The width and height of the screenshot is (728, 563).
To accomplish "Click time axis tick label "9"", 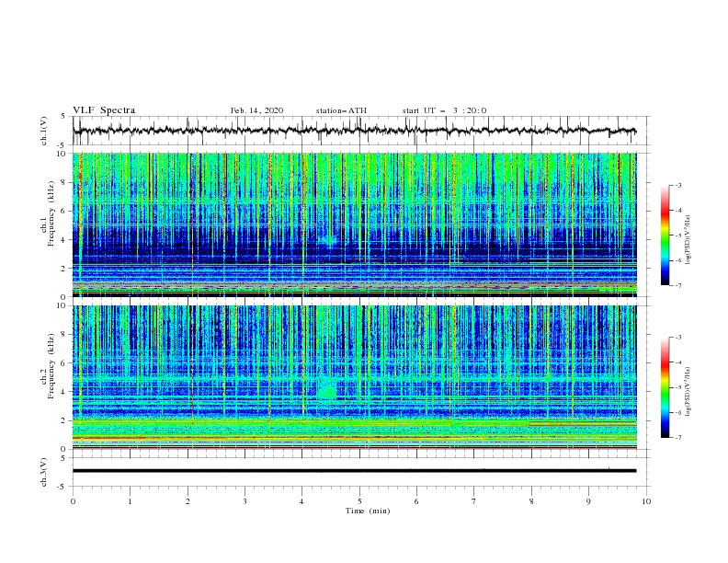I will pyautogui.click(x=588, y=501).
